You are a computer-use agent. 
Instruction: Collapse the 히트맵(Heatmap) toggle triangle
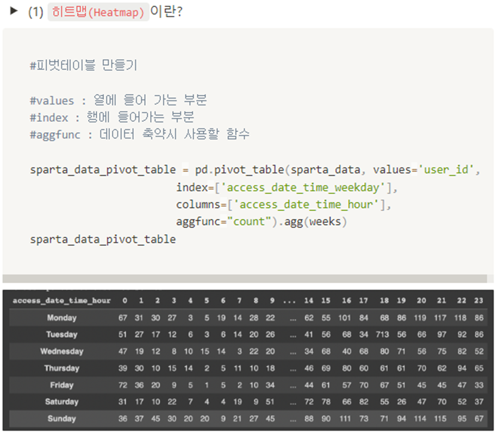14,11
